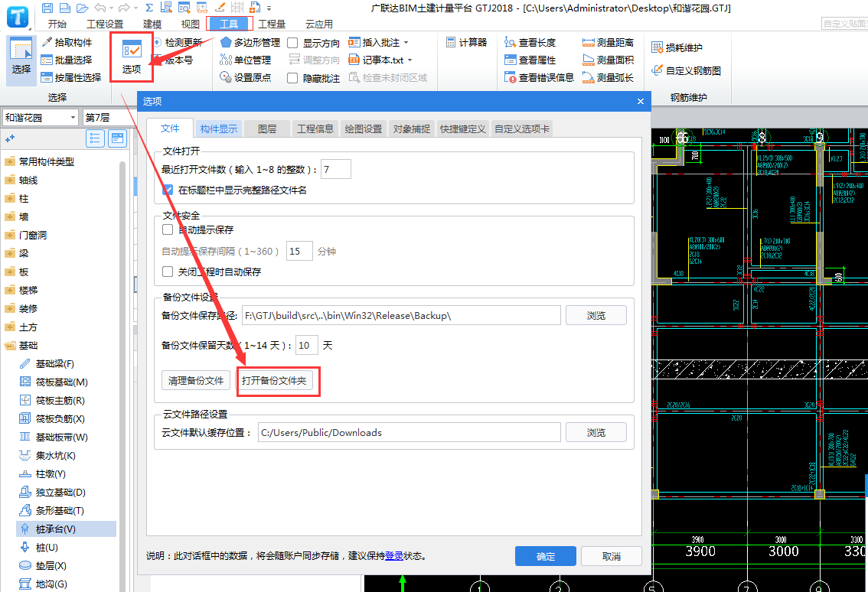
Task: Open 损耗维护 loss maintenance
Action: pos(677,47)
